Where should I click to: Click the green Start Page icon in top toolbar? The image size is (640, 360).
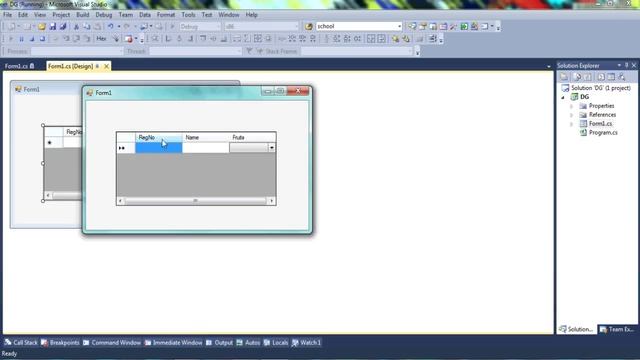(464, 27)
